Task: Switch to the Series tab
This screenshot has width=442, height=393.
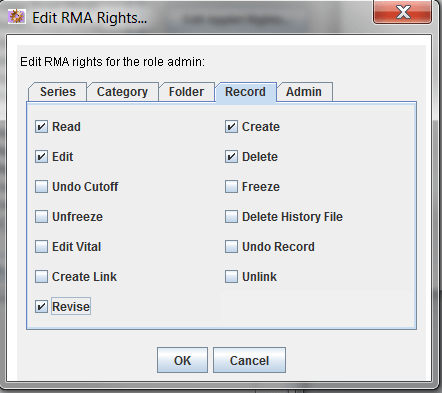Action: pyautogui.click(x=58, y=92)
